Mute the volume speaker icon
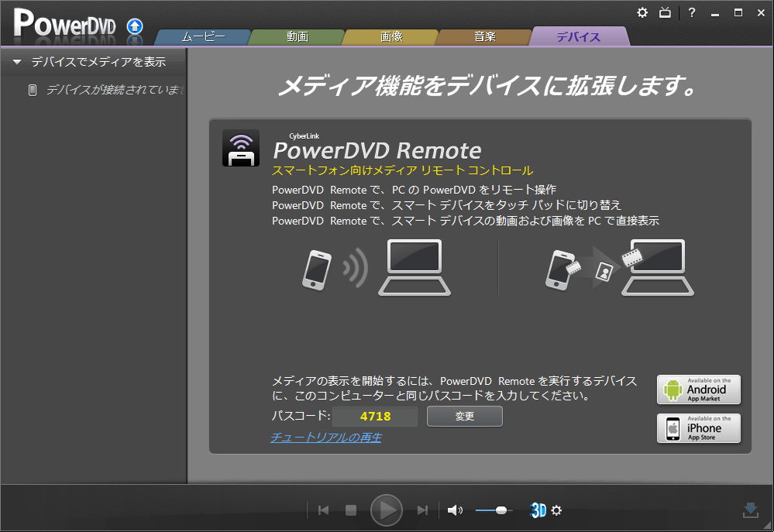Image resolution: width=774 pixels, height=532 pixels. point(455,510)
